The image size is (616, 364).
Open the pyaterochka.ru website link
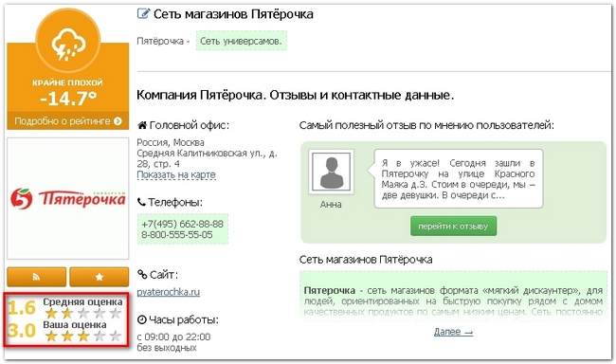click(x=168, y=292)
